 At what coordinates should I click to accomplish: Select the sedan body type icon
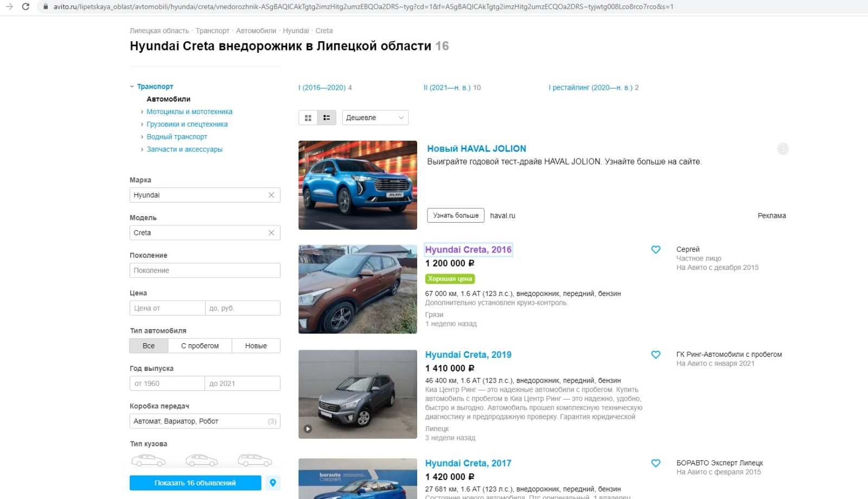click(x=149, y=460)
